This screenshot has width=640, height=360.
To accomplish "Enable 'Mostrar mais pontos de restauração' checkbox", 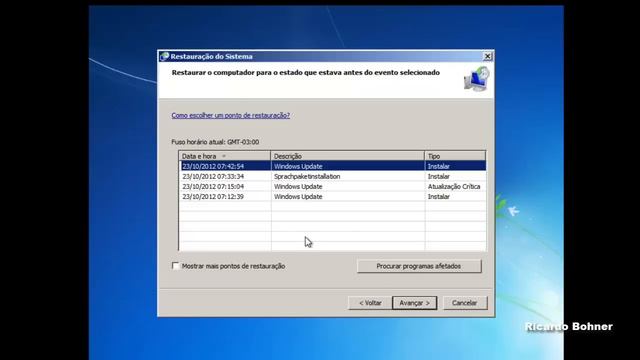I will coord(176,266).
